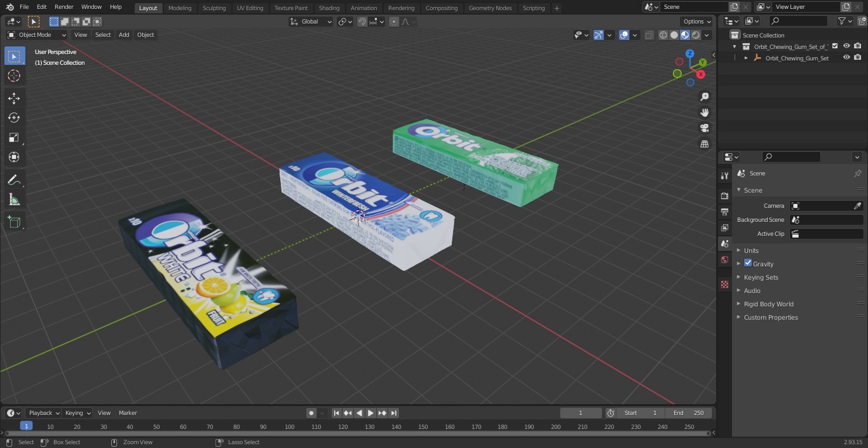Open the timeline Playback menu
Viewport: 868px width, 448px height.
coord(44,413)
